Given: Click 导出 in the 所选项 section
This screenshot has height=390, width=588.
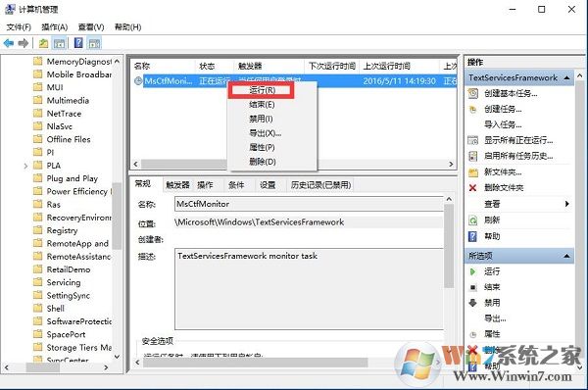Looking at the screenshot, I should click(495, 318).
